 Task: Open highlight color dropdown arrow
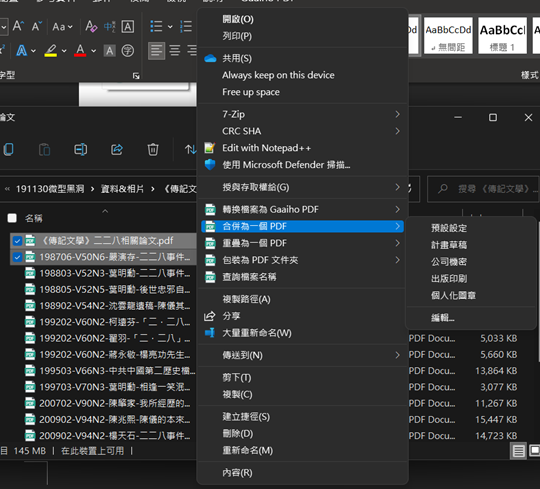click(x=64, y=51)
